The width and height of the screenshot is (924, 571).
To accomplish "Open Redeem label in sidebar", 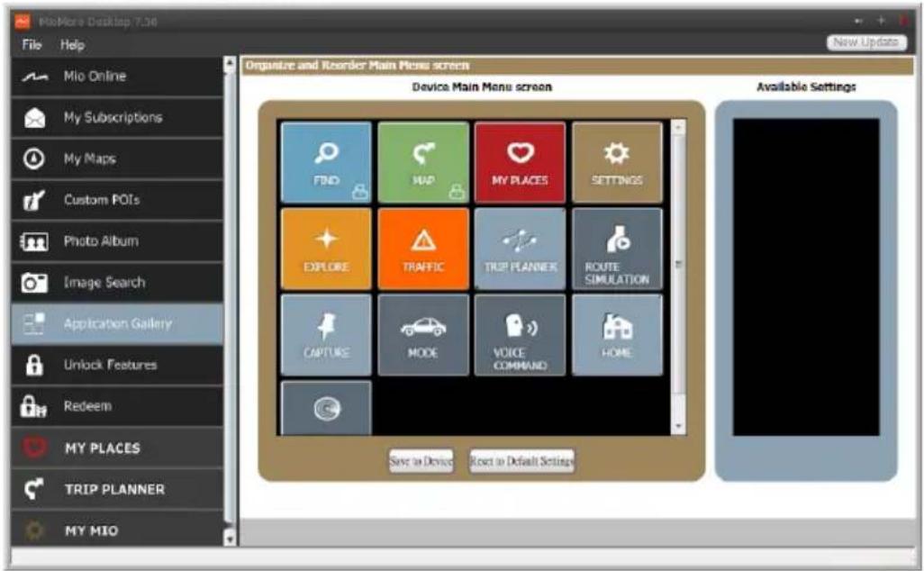I will coord(87,406).
